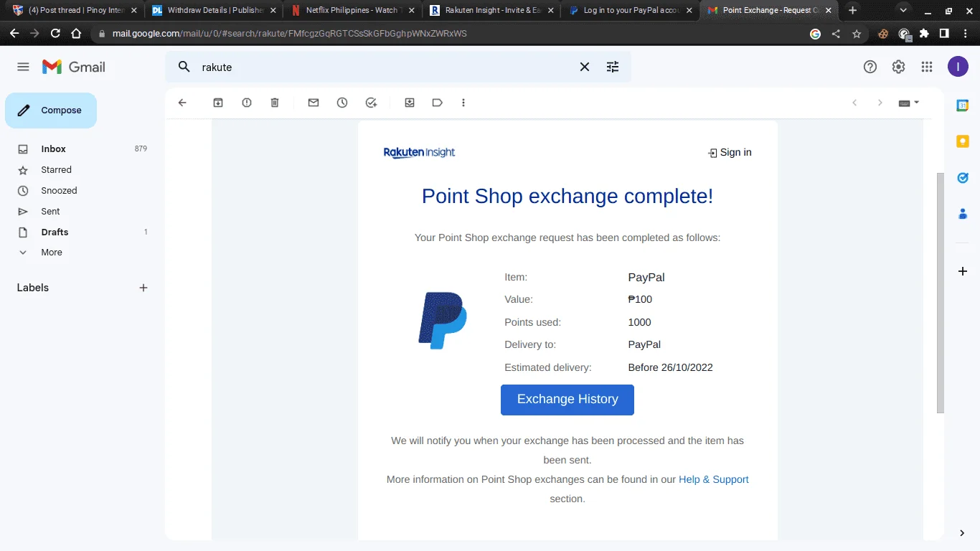The width and height of the screenshot is (980, 551).
Task: Bookmark this page star icon
Action: [x=857, y=34]
